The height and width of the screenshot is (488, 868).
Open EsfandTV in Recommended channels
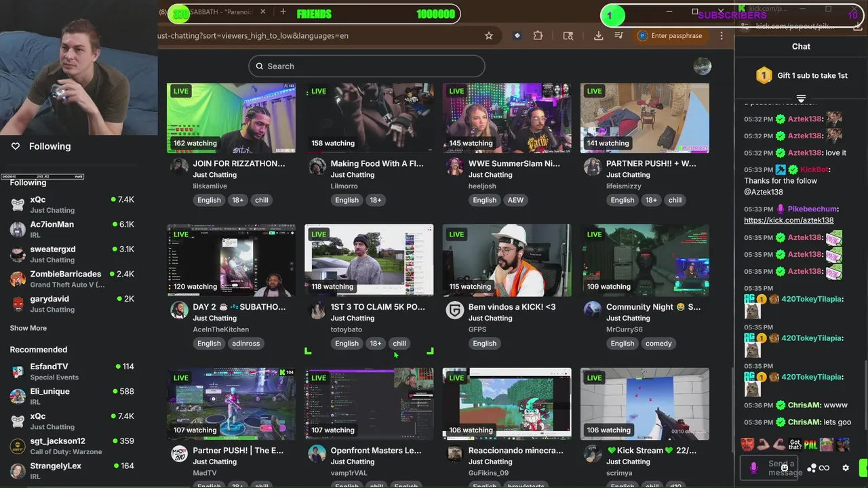[72, 371]
